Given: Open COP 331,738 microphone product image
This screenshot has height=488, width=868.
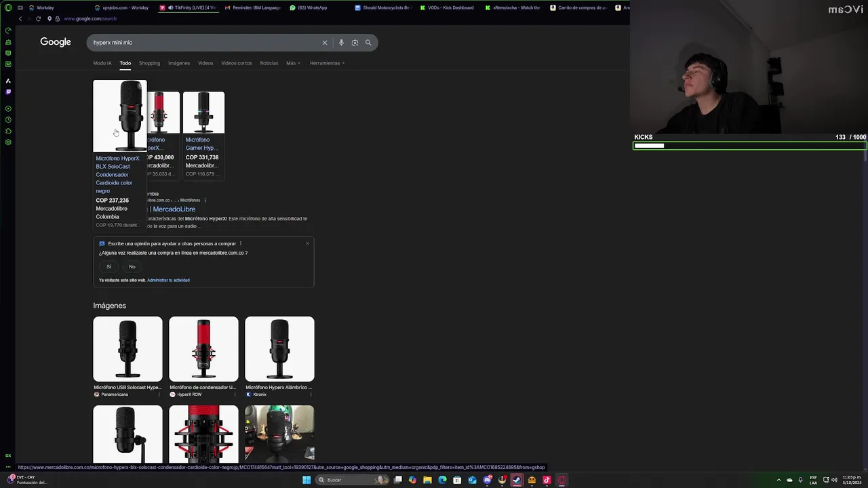Looking at the screenshot, I should (x=203, y=113).
